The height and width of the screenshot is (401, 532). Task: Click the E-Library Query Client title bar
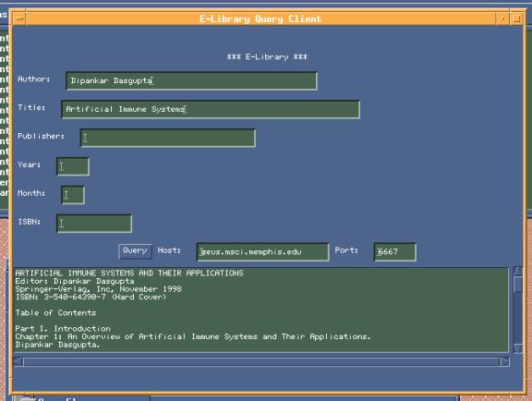(260, 18)
